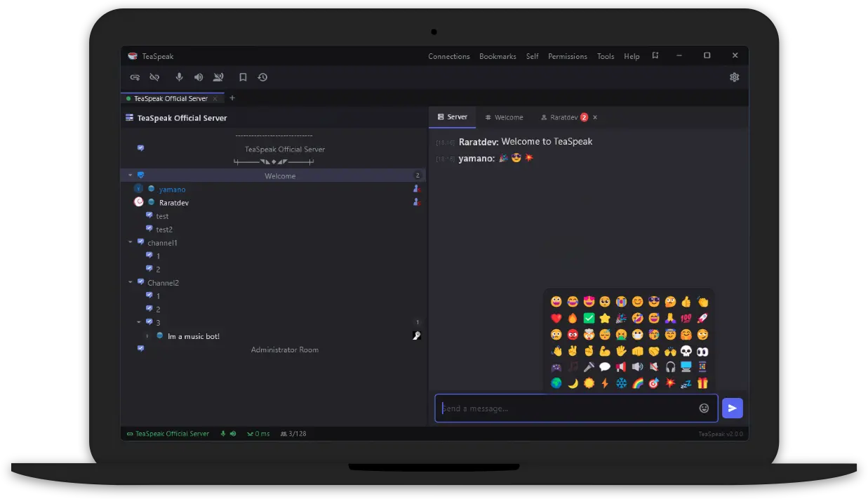The width and height of the screenshot is (868, 499).
Task: Select the test2 subchannel
Action: 164,229
